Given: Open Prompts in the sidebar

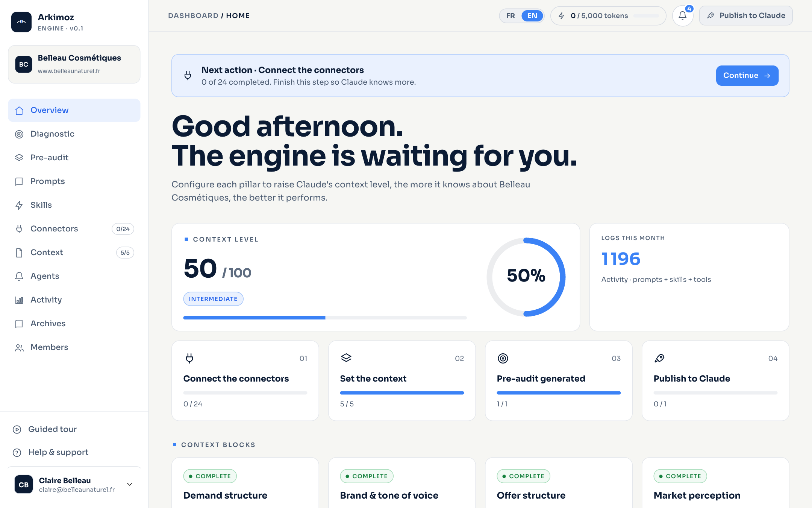Looking at the screenshot, I should click(x=74, y=181).
